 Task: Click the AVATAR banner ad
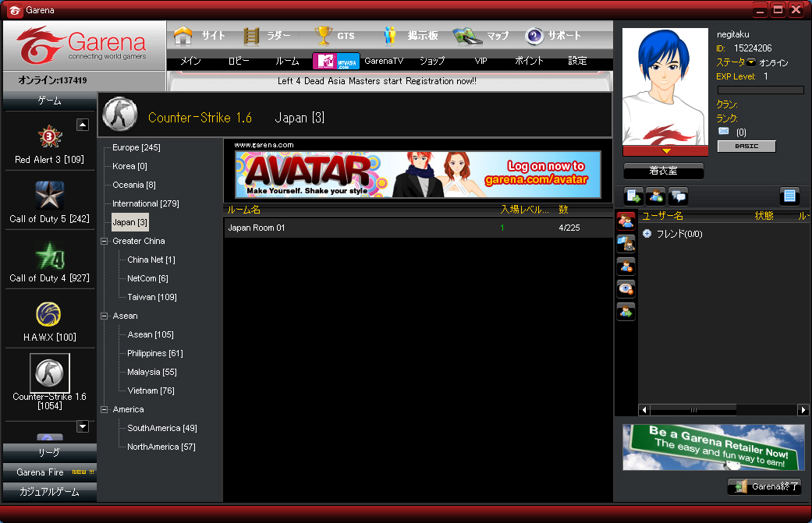tap(418, 175)
